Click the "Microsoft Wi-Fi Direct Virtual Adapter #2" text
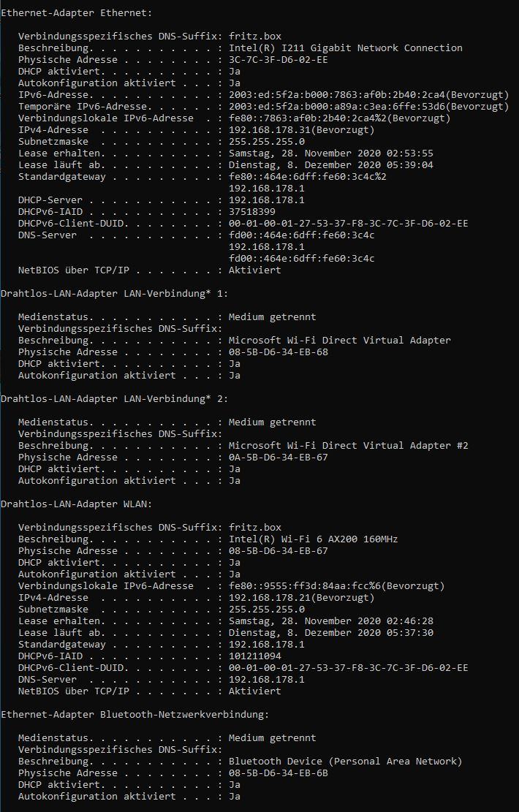Image resolution: width=519 pixels, height=812 pixels. 348,445
